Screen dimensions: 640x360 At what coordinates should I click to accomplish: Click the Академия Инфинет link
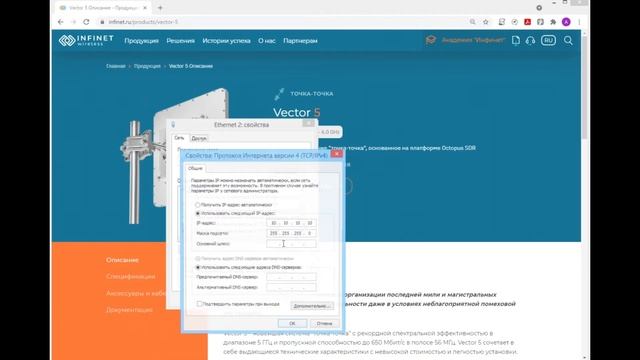tap(473, 40)
